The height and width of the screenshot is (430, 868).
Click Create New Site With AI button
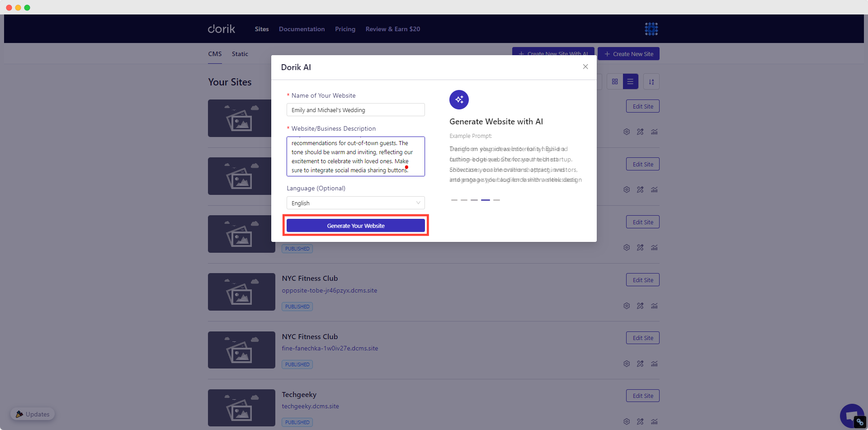(x=553, y=52)
